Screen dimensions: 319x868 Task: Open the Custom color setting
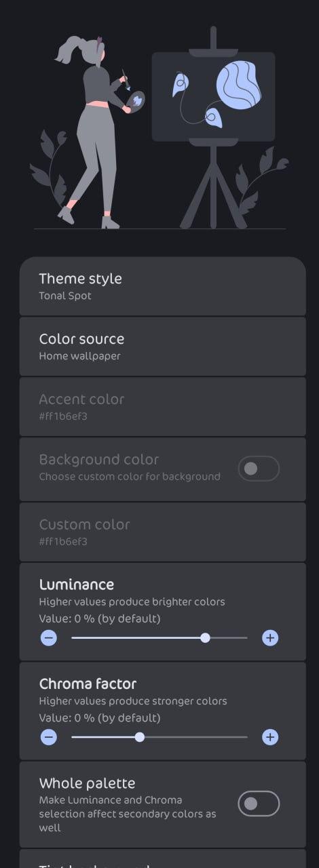coord(163,532)
